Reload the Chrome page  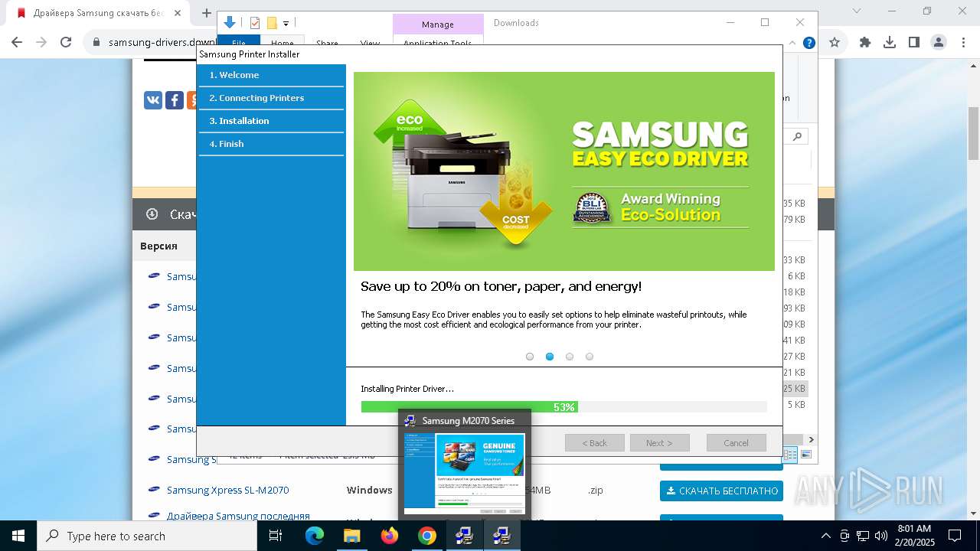click(66, 43)
